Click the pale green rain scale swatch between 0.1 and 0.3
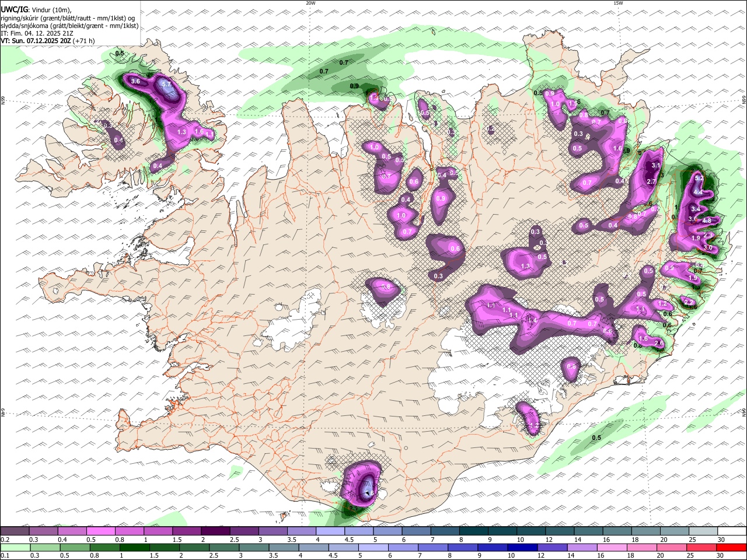This screenshot has width=747, height=560. click(x=15, y=548)
